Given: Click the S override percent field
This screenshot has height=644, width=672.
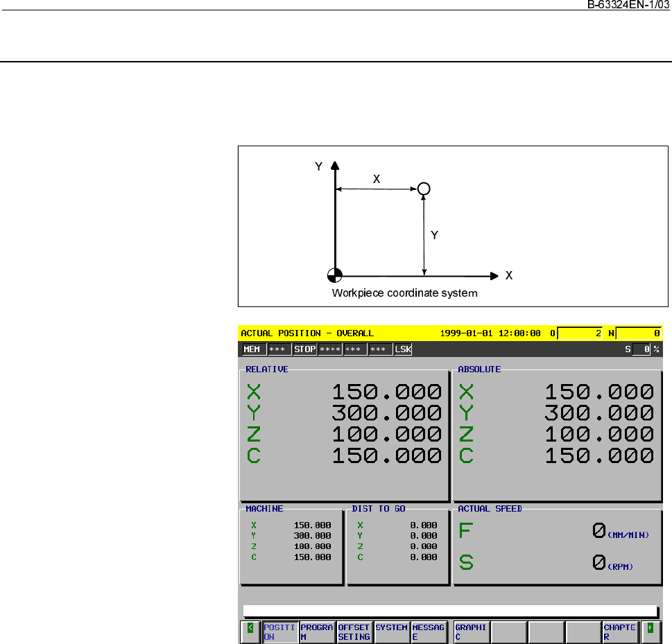Looking at the screenshot, I should point(641,349).
